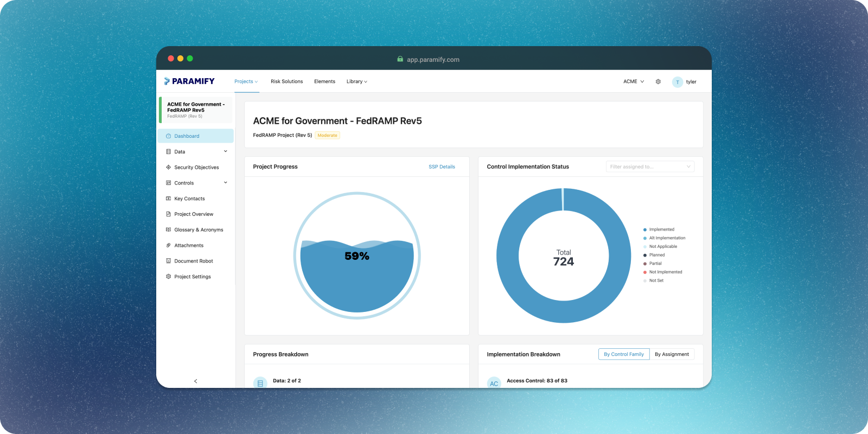
Task: Click the Moderate impact tag
Action: [x=328, y=136]
